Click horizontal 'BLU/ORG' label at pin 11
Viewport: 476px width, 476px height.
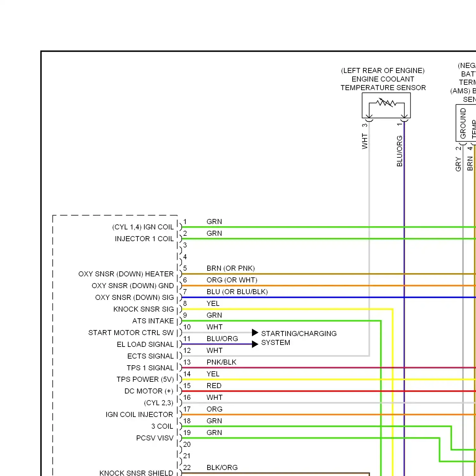pos(222,339)
